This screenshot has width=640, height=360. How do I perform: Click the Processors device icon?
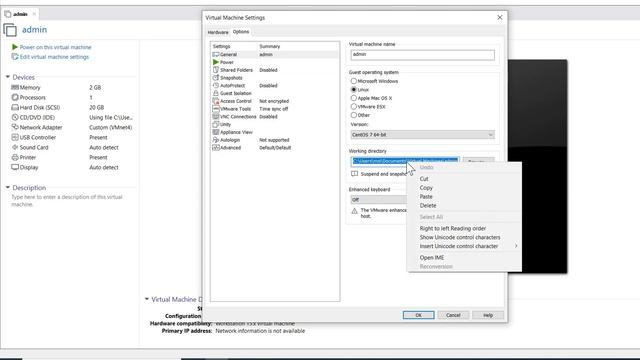(15, 97)
